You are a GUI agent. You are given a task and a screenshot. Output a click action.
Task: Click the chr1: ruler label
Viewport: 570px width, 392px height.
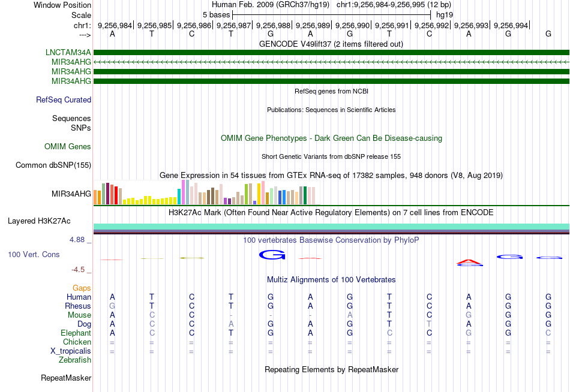(82, 25)
